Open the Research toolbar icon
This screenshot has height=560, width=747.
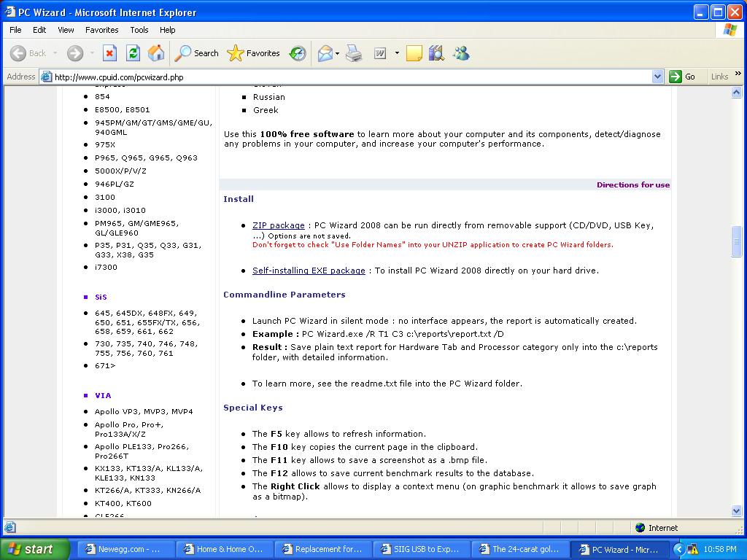pos(436,53)
